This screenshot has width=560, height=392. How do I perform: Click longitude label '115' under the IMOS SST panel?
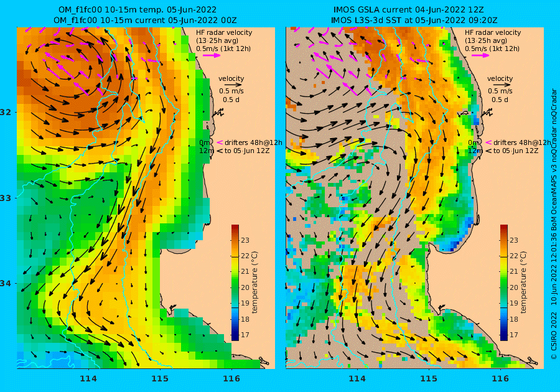pos(429,379)
